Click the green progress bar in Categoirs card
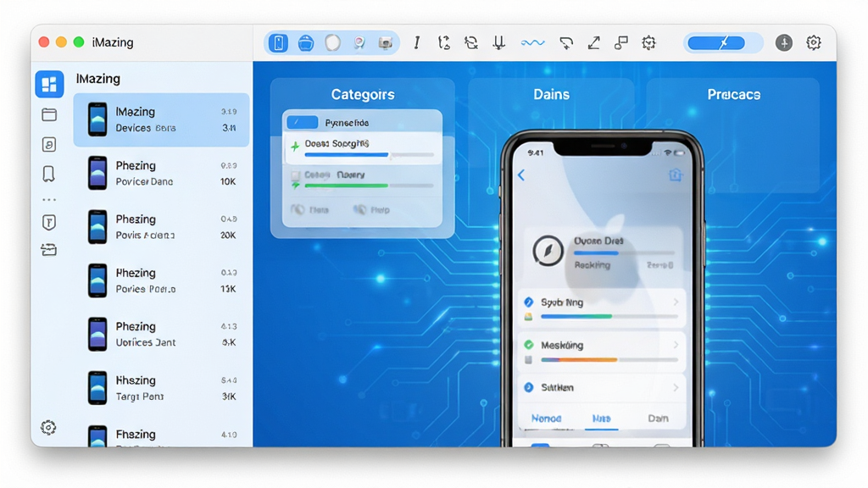 click(370, 186)
